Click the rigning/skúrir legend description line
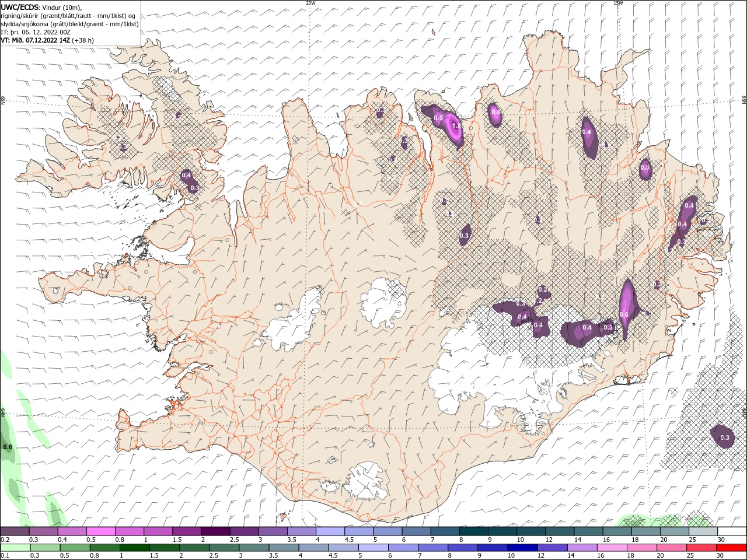 coord(68,16)
